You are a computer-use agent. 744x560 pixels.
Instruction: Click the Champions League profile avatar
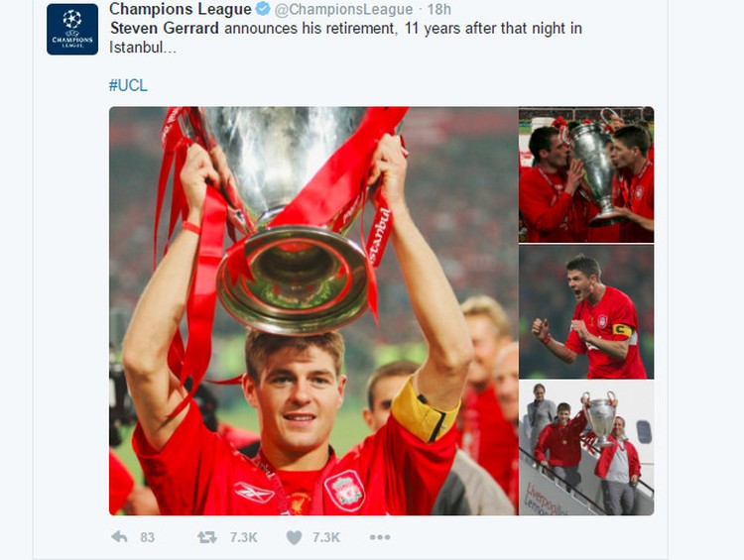tap(72, 29)
